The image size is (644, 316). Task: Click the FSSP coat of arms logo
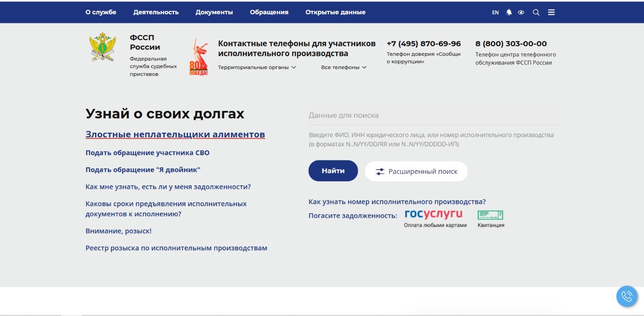(x=103, y=47)
